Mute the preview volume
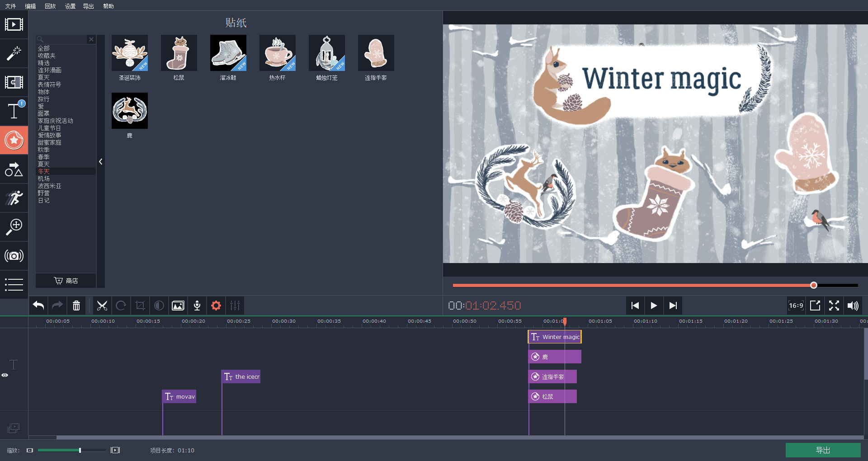The image size is (868, 461). tap(853, 306)
